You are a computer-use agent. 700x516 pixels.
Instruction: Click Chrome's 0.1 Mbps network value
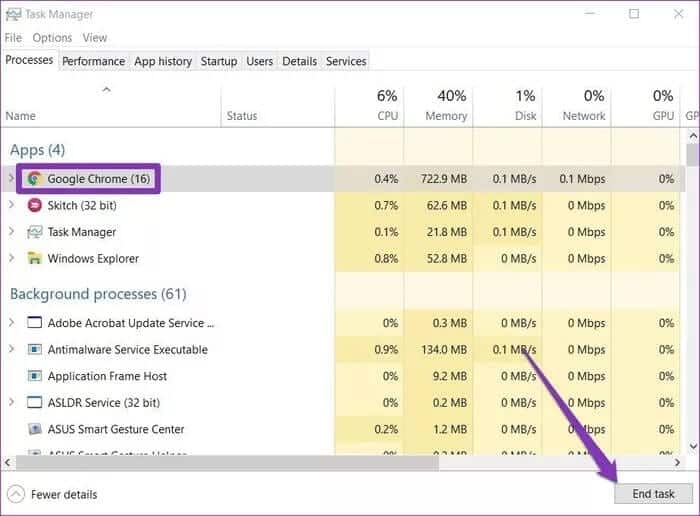(583, 179)
